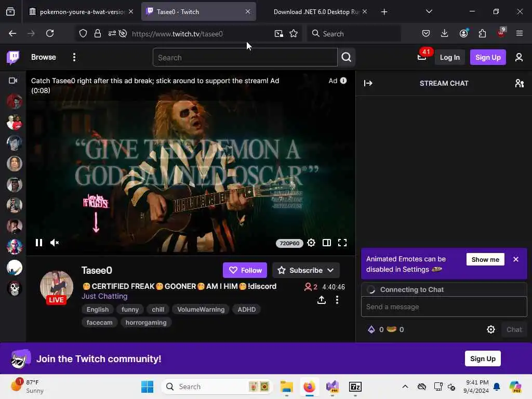The width and height of the screenshot is (532, 399).
Task: Open Twitch notifications inbox with 41 badge
Action: pos(422,57)
